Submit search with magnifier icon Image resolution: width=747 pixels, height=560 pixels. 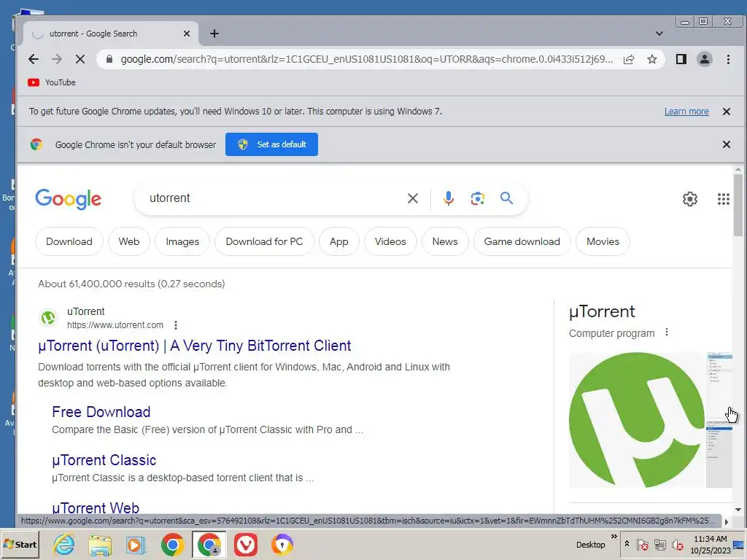506,198
